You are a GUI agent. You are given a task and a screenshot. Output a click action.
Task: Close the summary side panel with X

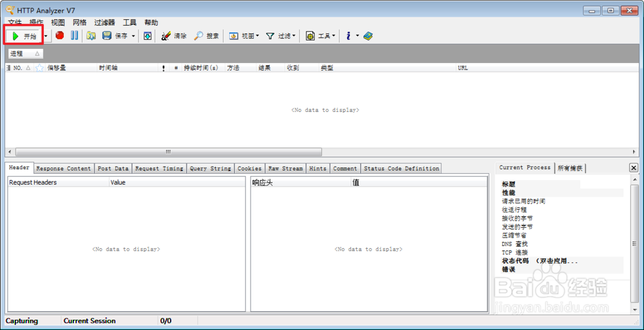point(634,167)
